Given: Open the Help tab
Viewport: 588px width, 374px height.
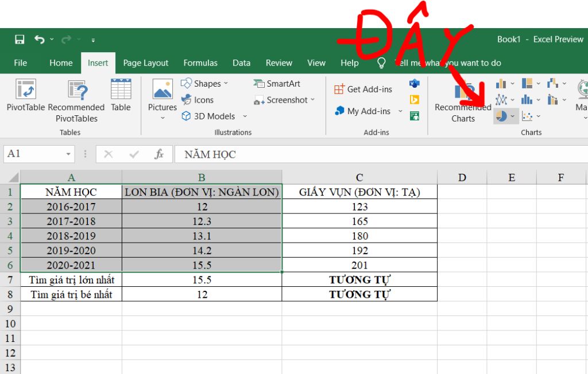Looking at the screenshot, I should pos(350,63).
